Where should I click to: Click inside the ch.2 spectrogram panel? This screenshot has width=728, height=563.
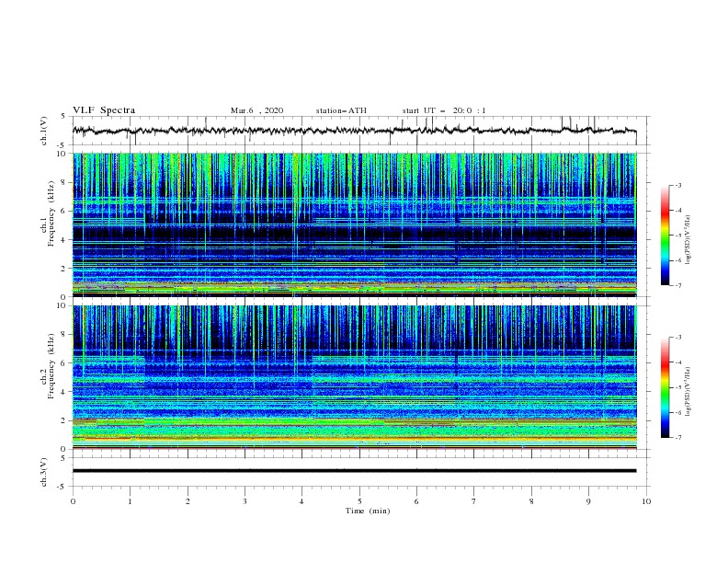tap(355, 377)
